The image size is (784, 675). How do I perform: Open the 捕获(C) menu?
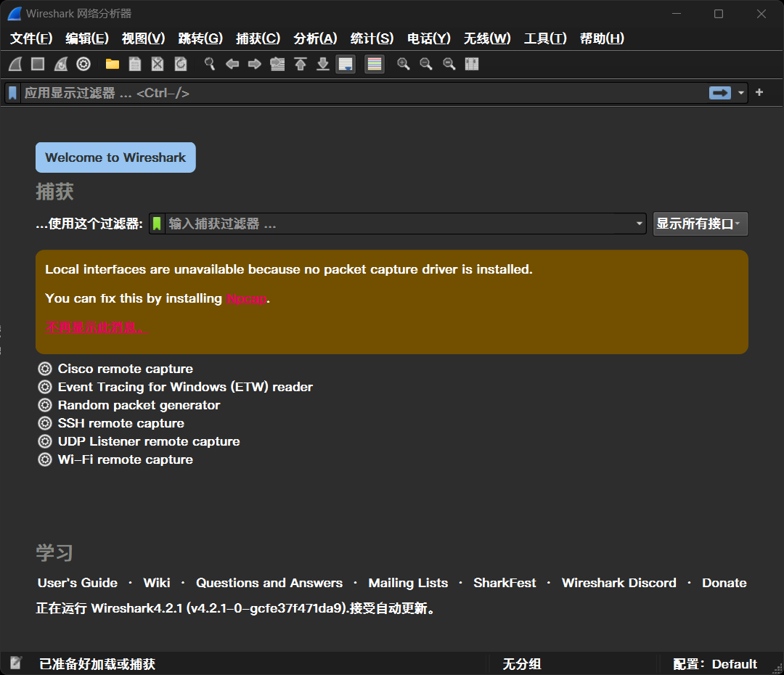[x=258, y=38]
